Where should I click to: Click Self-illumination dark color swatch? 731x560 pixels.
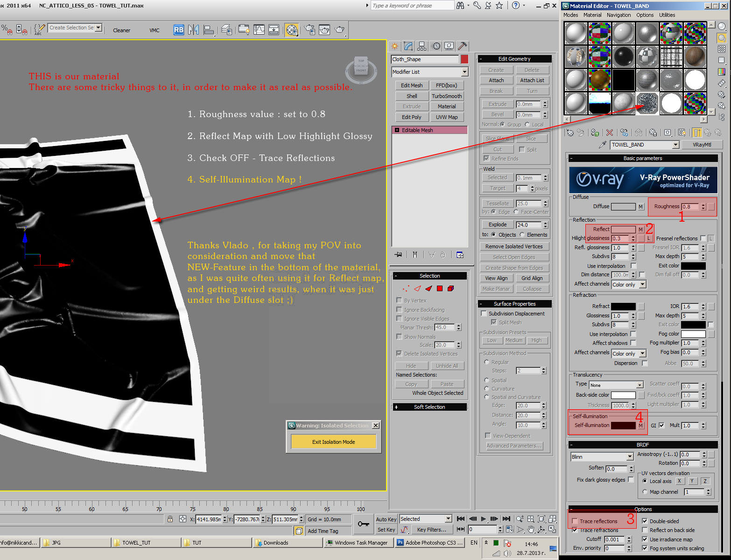coord(623,426)
